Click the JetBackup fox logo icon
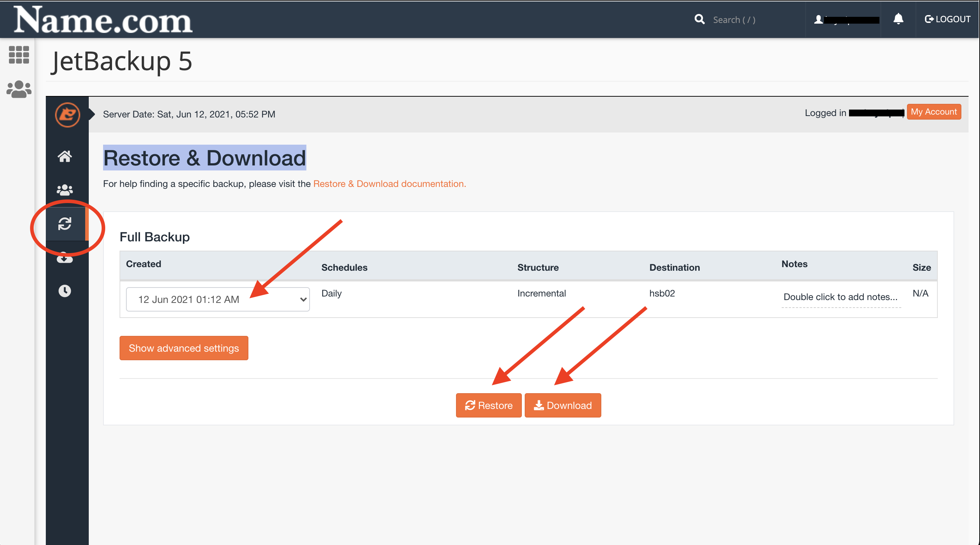The height and width of the screenshot is (545, 980). coord(67,115)
